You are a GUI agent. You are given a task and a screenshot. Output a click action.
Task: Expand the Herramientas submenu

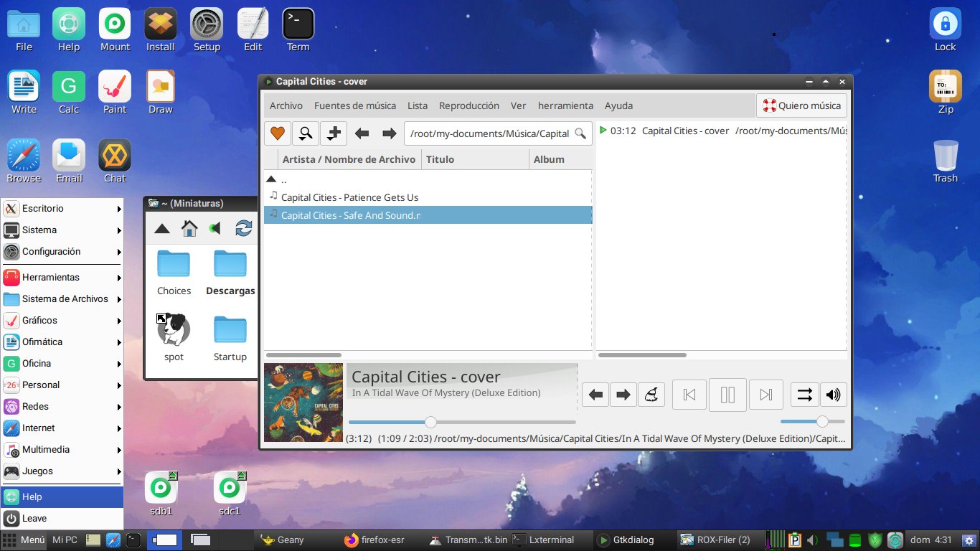point(62,278)
